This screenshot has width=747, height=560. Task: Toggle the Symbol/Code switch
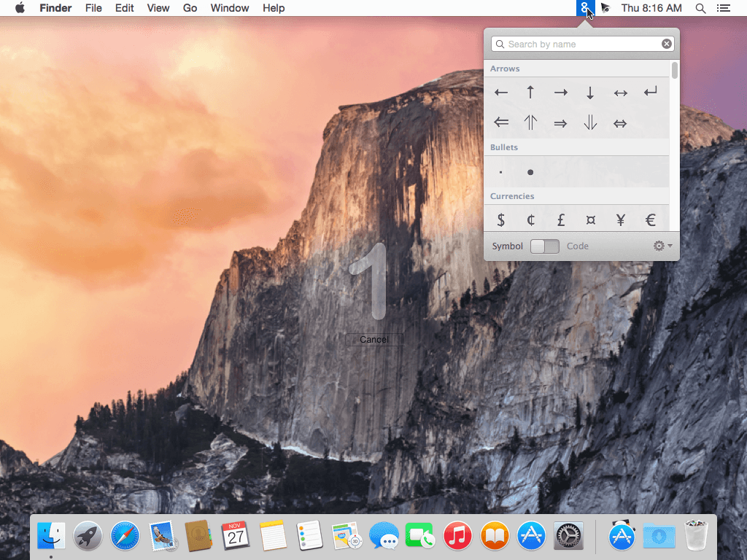[544, 246]
